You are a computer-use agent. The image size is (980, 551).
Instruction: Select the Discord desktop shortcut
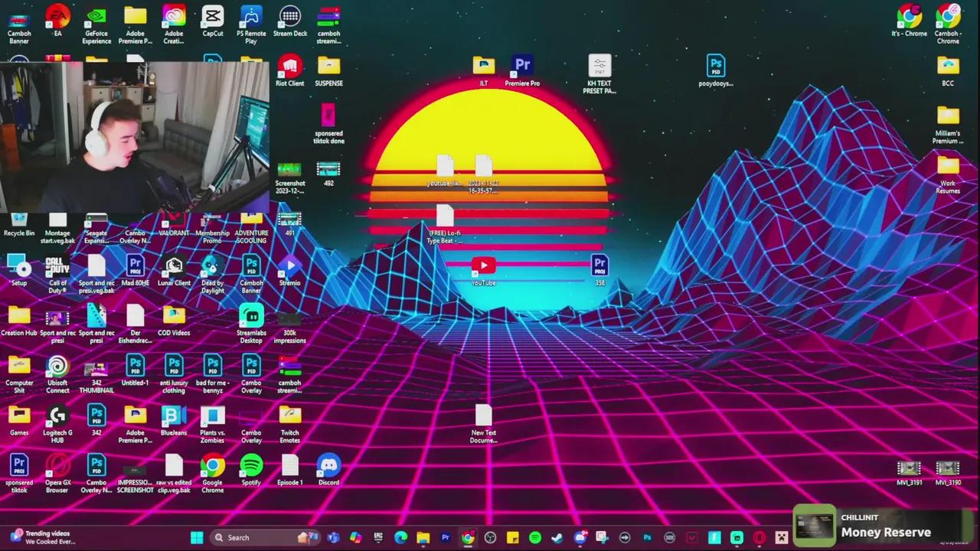[328, 470]
